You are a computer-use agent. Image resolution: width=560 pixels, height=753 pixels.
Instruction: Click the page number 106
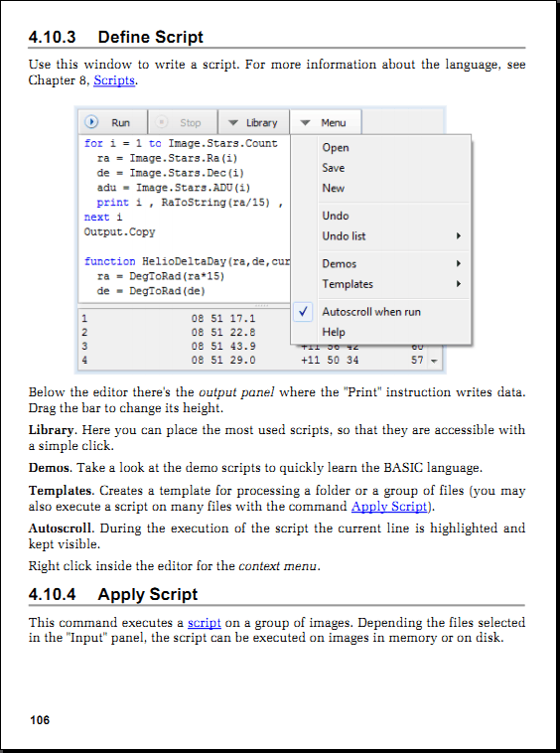40,720
